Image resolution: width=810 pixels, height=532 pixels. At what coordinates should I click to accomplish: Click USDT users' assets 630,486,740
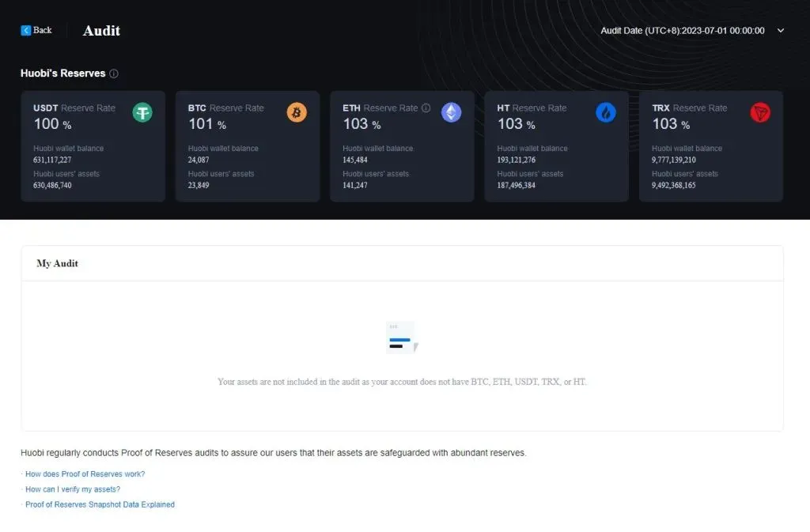52,185
